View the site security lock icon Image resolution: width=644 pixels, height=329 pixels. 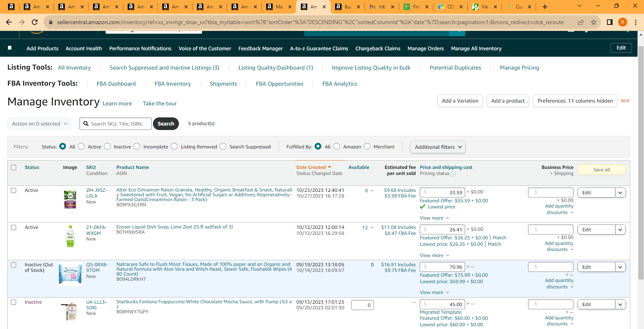click(x=51, y=22)
